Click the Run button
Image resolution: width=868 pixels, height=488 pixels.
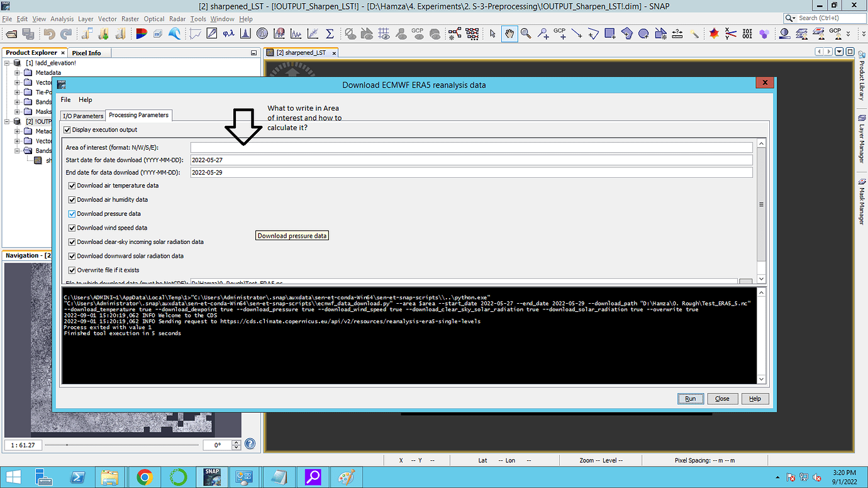pos(691,399)
